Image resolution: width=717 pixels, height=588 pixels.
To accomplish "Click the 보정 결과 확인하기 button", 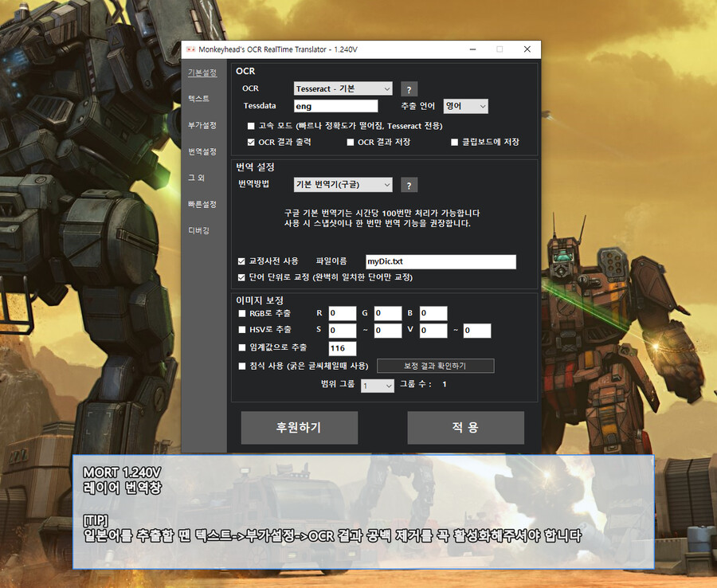I will (435, 366).
